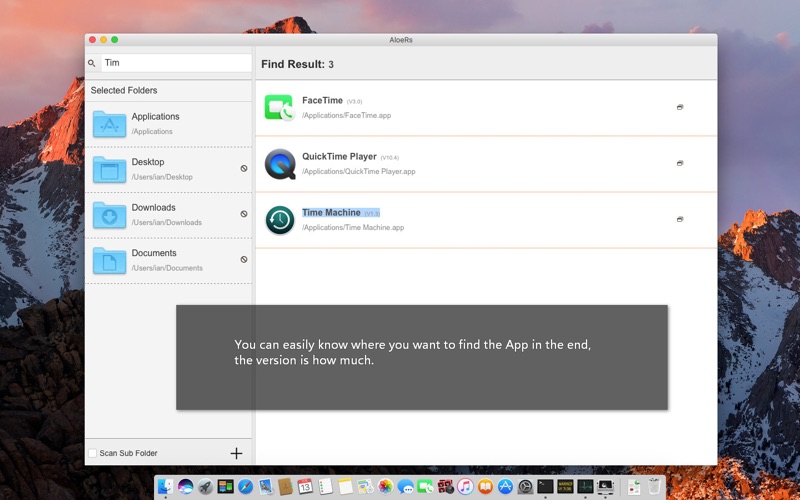Click the Time Machine icon in results
The width and height of the screenshot is (800, 500).
280,220
